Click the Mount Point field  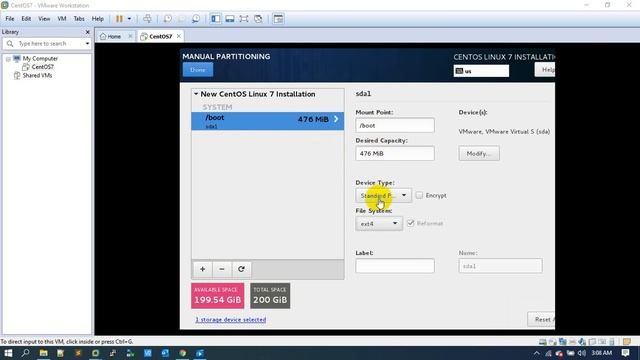click(395, 125)
